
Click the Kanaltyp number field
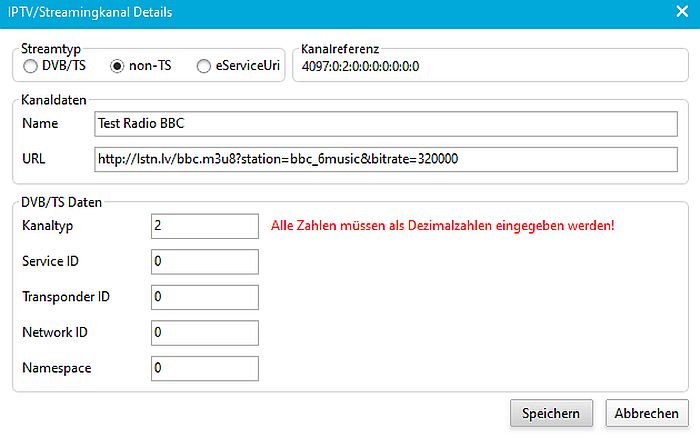(x=203, y=226)
